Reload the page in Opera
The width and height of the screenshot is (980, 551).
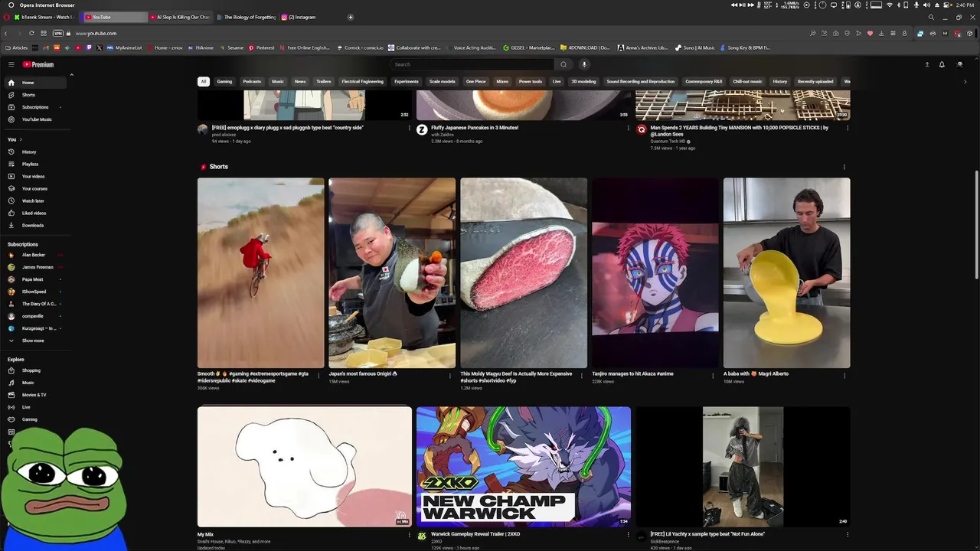pyautogui.click(x=31, y=33)
